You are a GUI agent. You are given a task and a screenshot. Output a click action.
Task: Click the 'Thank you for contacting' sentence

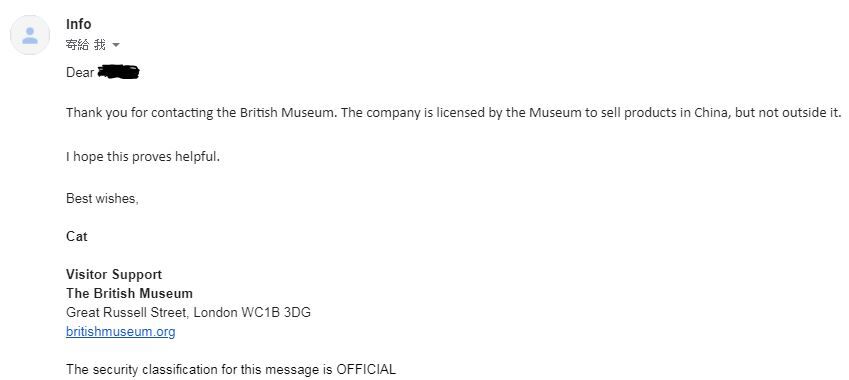click(x=454, y=113)
